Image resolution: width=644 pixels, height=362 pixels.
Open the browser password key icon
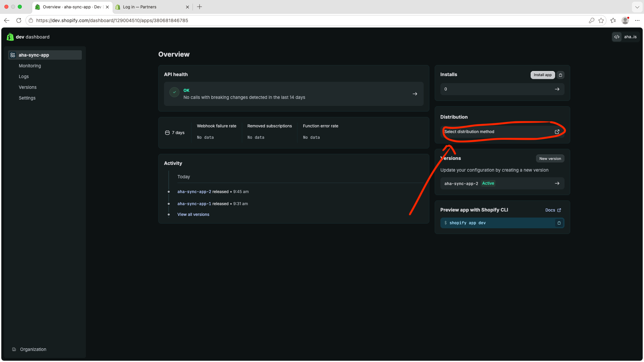pos(591,20)
